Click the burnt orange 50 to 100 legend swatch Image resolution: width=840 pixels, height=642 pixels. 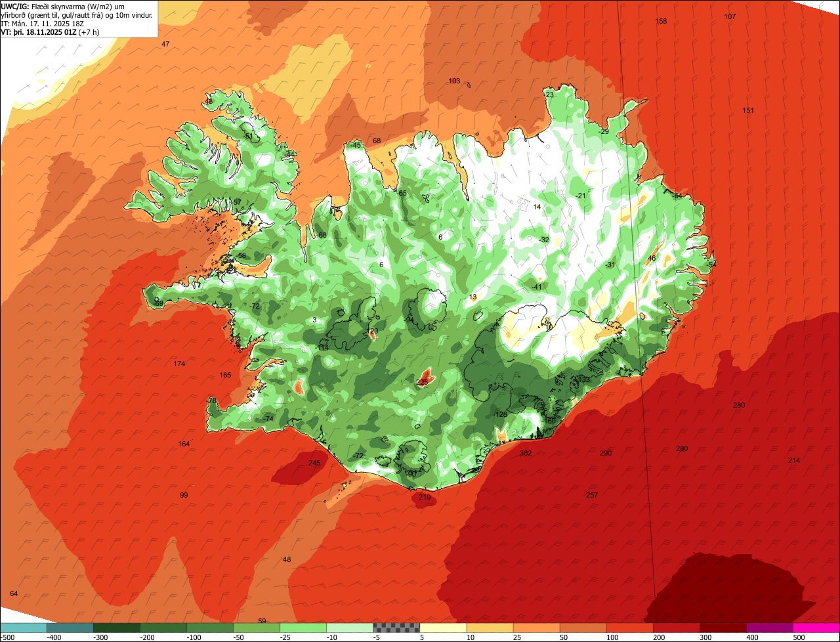pyautogui.click(x=583, y=628)
